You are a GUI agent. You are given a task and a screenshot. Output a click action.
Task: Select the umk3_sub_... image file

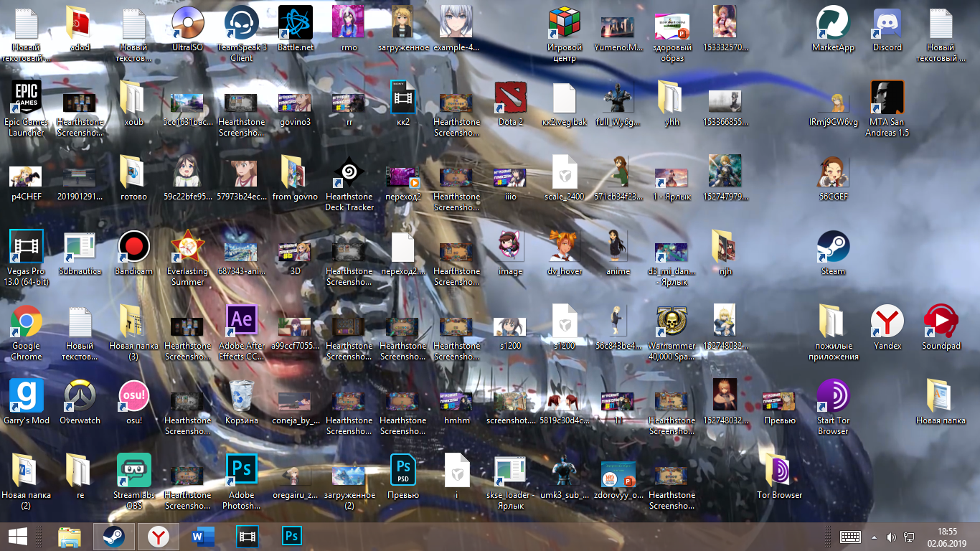pos(565,471)
